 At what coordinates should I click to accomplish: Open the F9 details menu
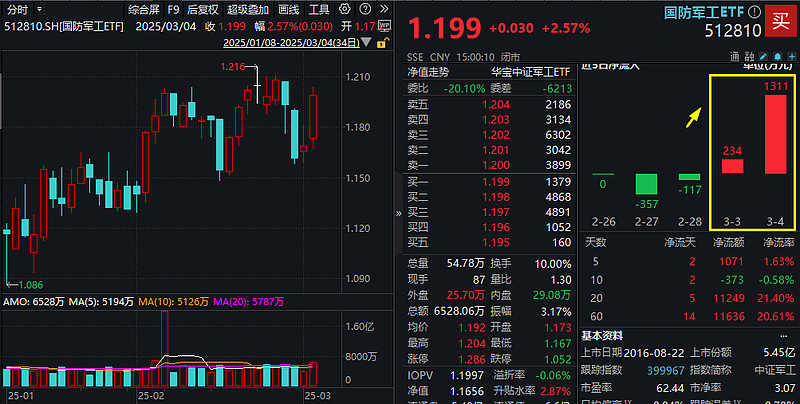(x=173, y=10)
